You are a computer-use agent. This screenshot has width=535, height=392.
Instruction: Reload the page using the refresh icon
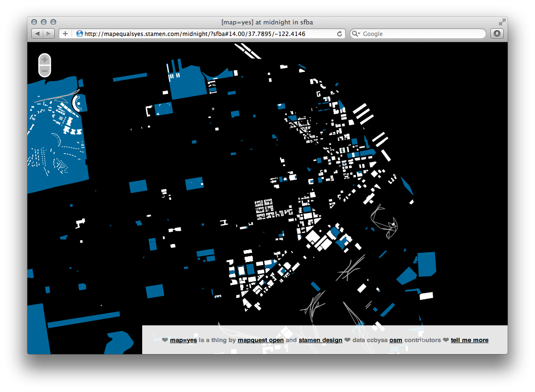(x=340, y=34)
